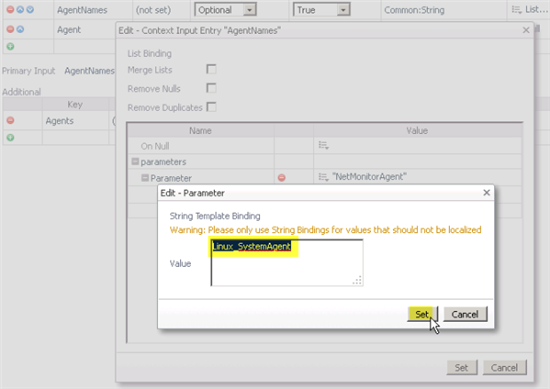Image resolution: width=550 pixels, height=389 pixels.
Task: Check the Remove Nulls option
Action: click(211, 88)
